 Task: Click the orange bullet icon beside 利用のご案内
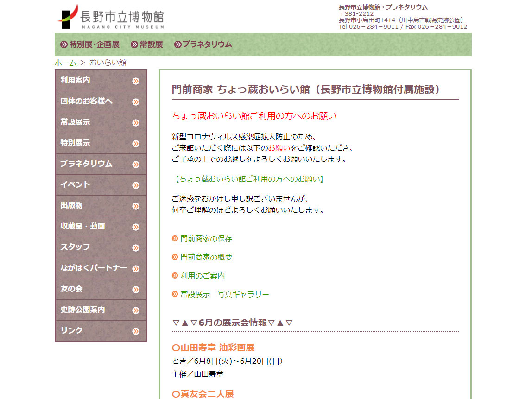[x=175, y=275]
